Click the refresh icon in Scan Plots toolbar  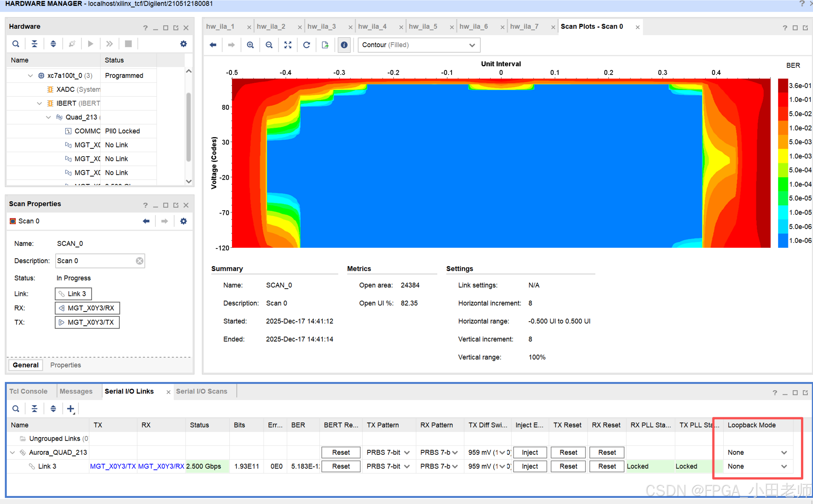pyautogui.click(x=306, y=45)
